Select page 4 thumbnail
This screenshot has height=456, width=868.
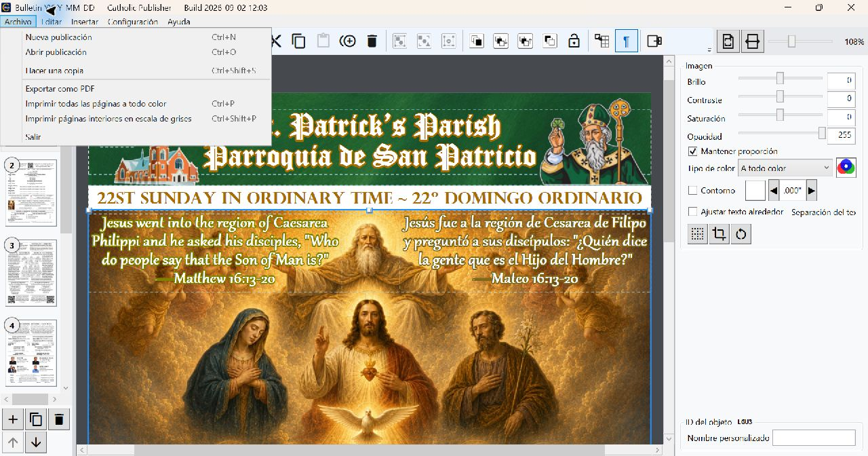click(x=31, y=352)
